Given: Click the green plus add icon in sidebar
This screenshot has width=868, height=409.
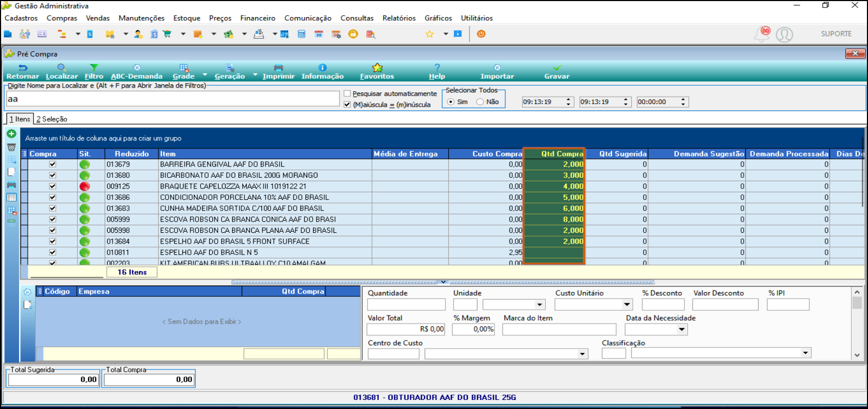Looking at the screenshot, I should (11, 133).
